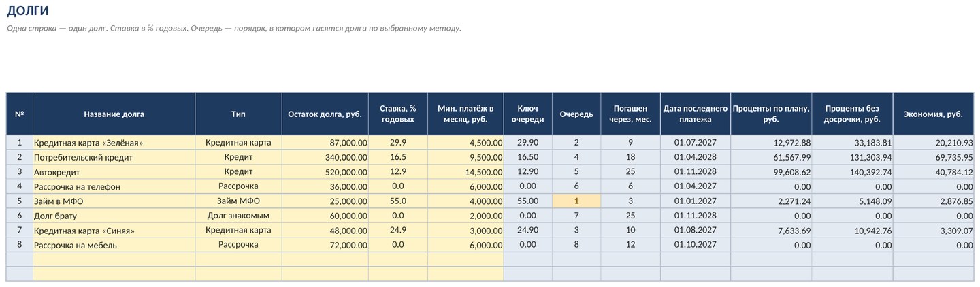The image size is (980, 287).
Task: Select the balance value 72,000.00
Action: [x=325, y=245]
